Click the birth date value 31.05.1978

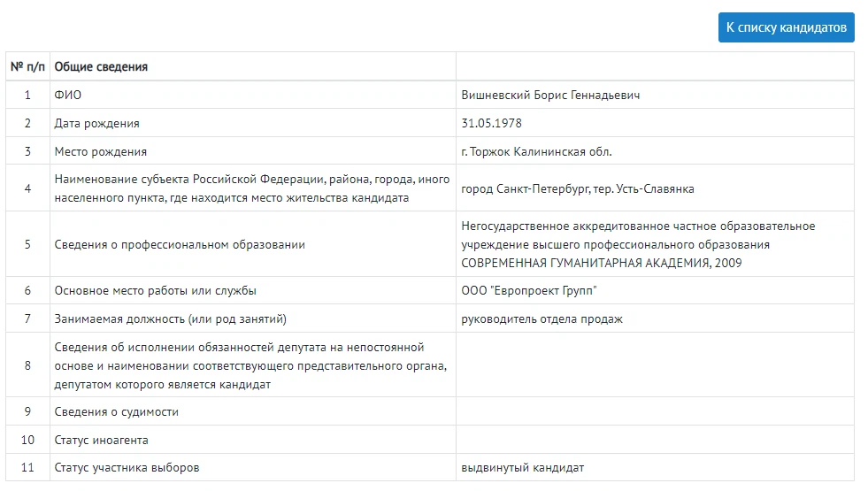pos(491,123)
